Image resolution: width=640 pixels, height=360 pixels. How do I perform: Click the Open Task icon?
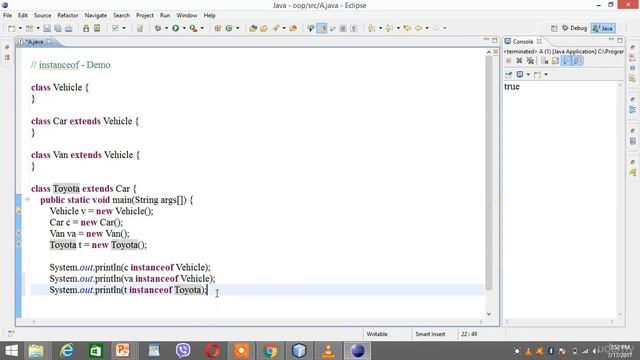264,28
